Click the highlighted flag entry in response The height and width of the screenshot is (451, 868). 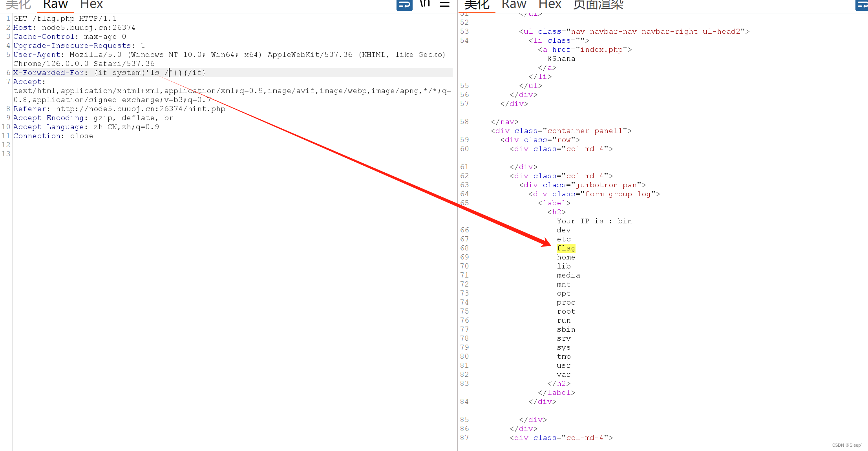click(x=566, y=248)
